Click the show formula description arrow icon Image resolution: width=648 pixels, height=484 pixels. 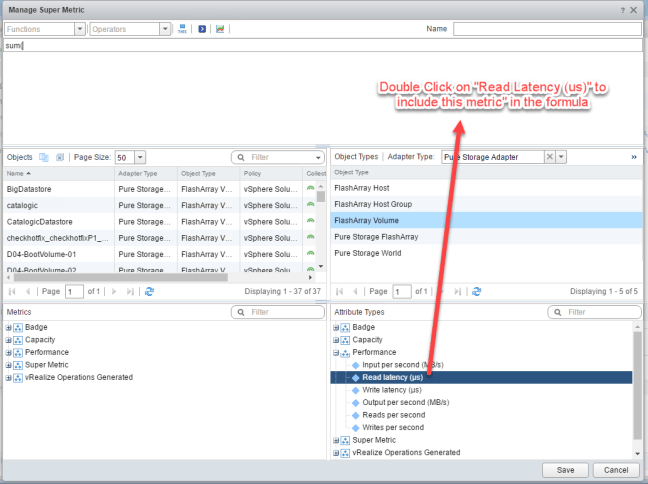pyautogui.click(x=201, y=29)
